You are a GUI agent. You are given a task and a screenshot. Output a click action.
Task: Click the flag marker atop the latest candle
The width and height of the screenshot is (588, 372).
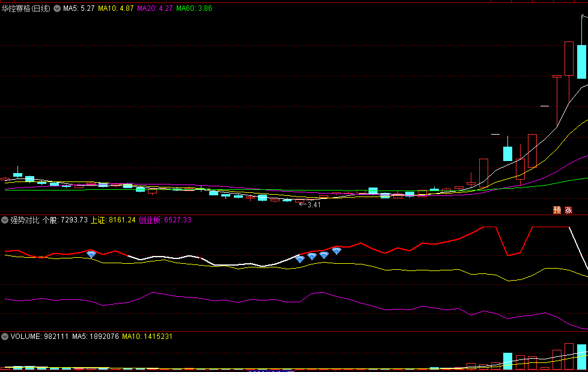584,16
